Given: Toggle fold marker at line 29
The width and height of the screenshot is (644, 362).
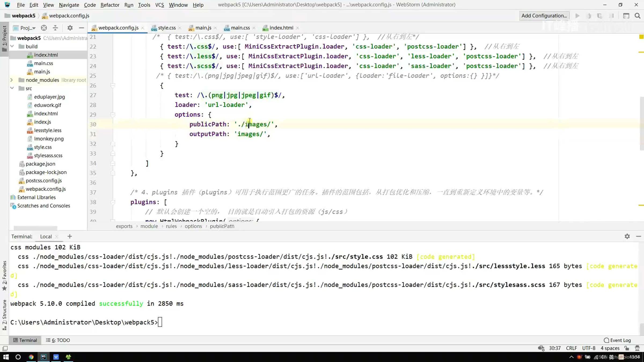Looking at the screenshot, I should click(x=113, y=115).
